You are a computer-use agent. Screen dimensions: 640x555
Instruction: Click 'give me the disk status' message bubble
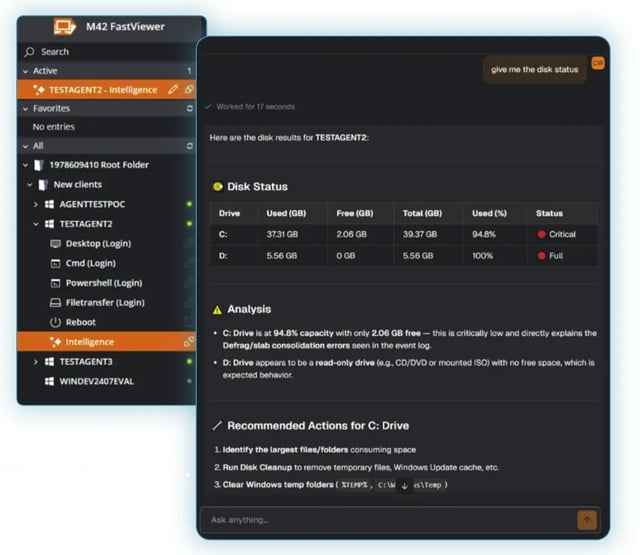535,70
